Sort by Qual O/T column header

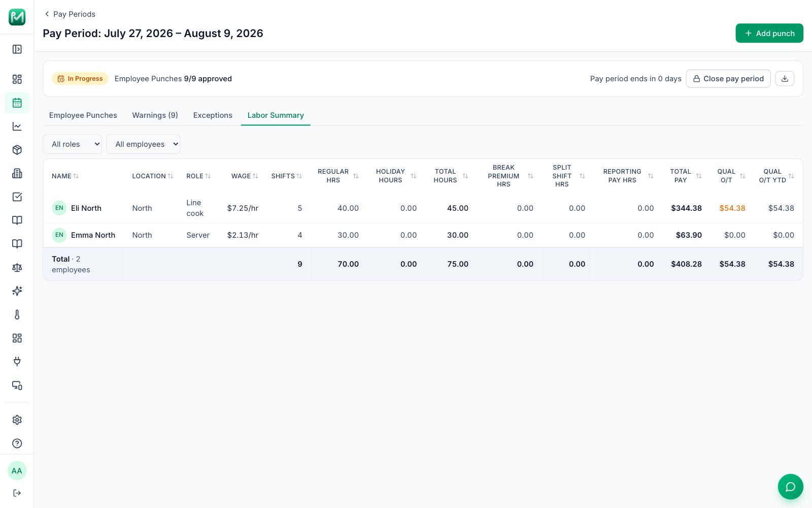(731, 176)
